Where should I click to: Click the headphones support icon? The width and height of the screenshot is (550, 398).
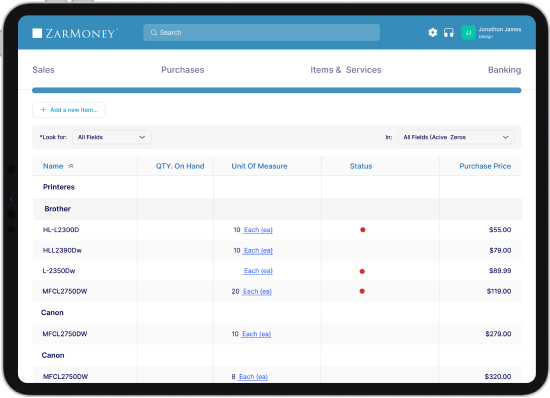click(449, 33)
